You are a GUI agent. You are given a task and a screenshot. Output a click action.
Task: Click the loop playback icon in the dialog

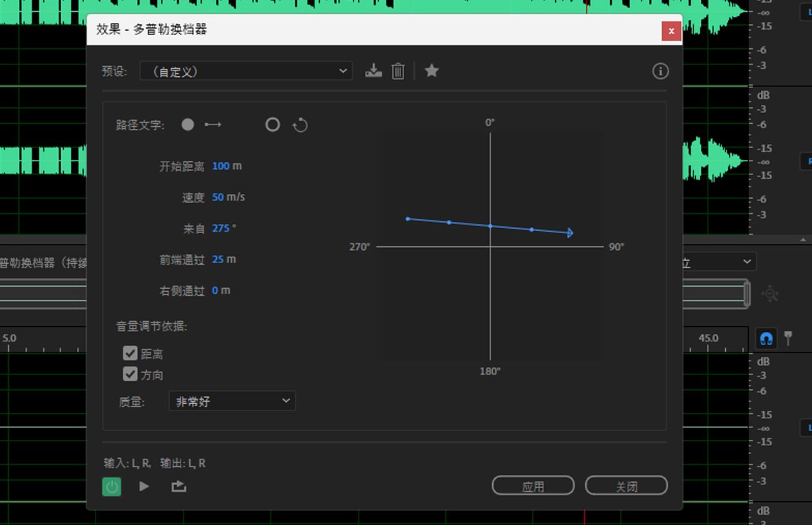click(x=178, y=486)
